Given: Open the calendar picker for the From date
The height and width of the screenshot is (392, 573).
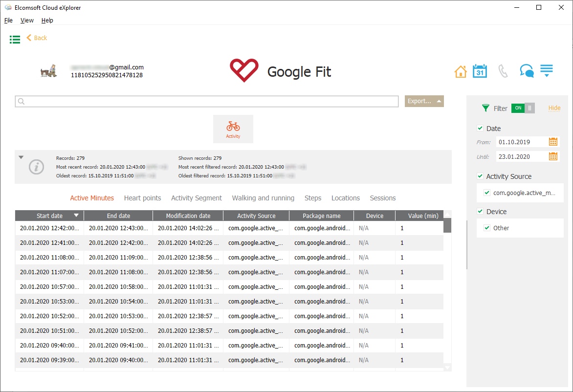Looking at the screenshot, I should click(554, 141).
